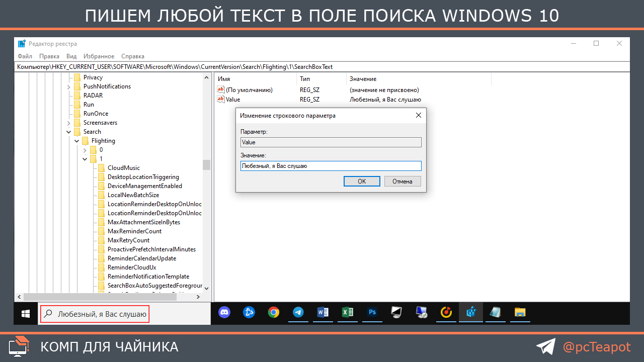The width and height of the screenshot is (644, 362).
Task: Open the Избранное menu
Action: tap(99, 56)
